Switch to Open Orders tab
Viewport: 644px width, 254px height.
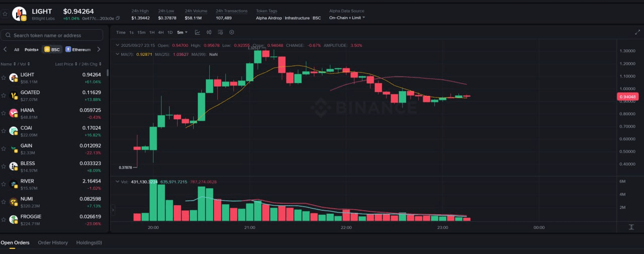click(x=15, y=242)
